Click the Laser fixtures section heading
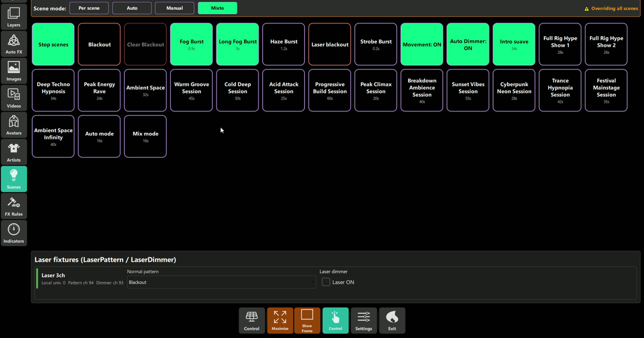The height and width of the screenshot is (338, 644). coord(105,260)
